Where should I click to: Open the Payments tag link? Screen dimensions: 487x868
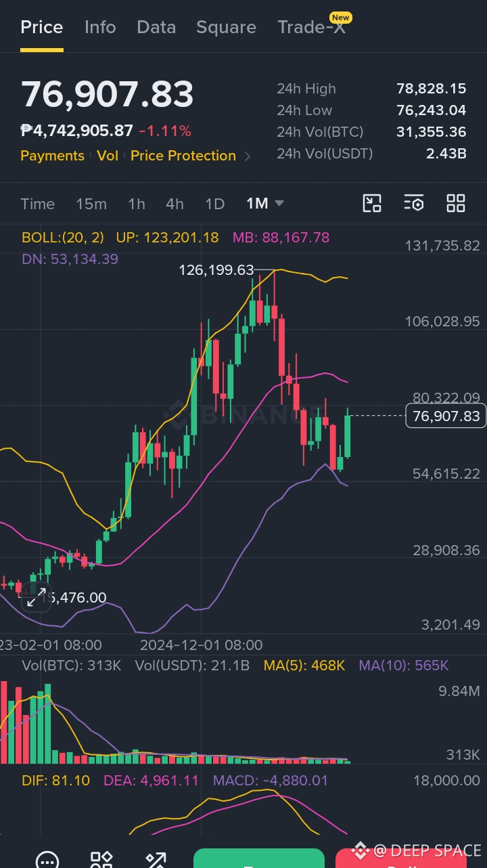tap(52, 156)
